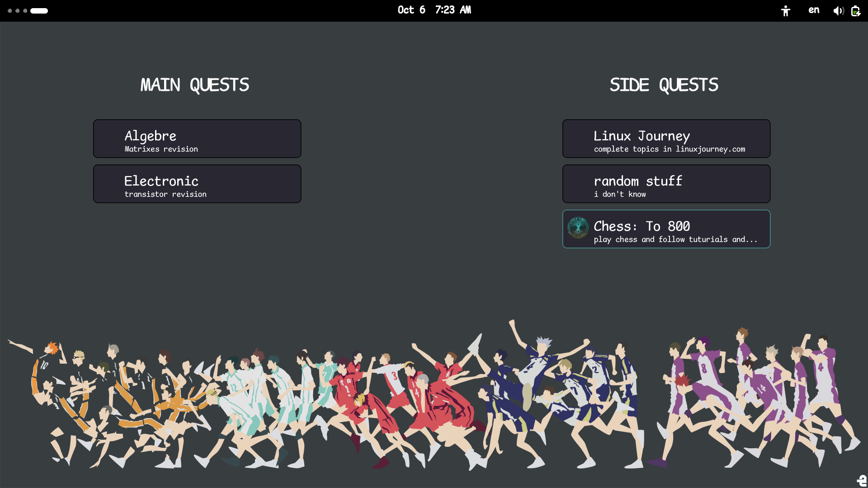Click the linuxjourney.com description text
The width and height of the screenshot is (868, 488).
coord(710,149)
